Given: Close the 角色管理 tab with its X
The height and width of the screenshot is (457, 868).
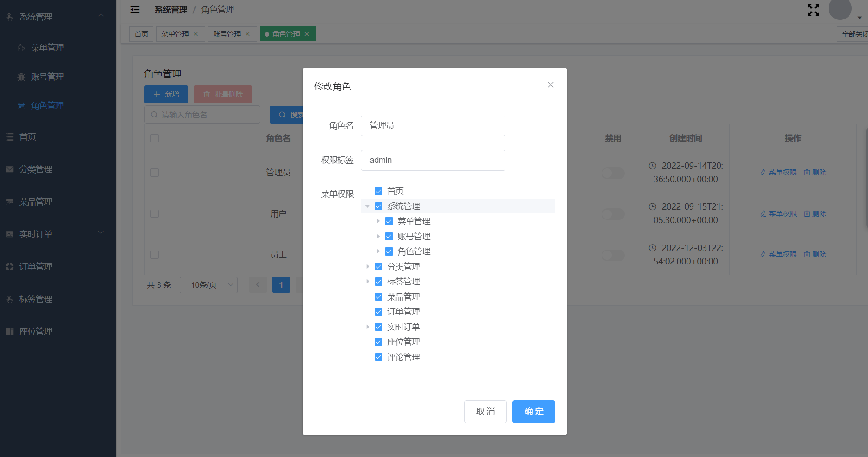Looking at the screenshot, I should pos(307,34).
